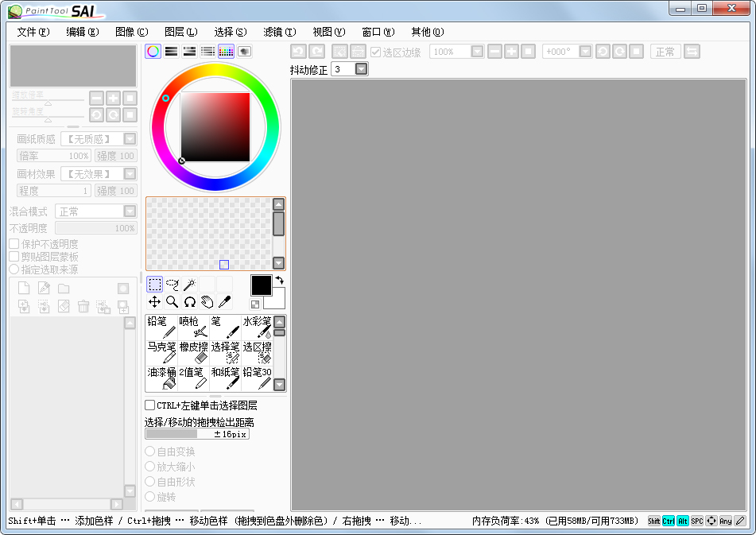756x535 pixels.
Task: Choose the 马克笔 marker tool
Action: pyautogui.click(x=161, y=353)
